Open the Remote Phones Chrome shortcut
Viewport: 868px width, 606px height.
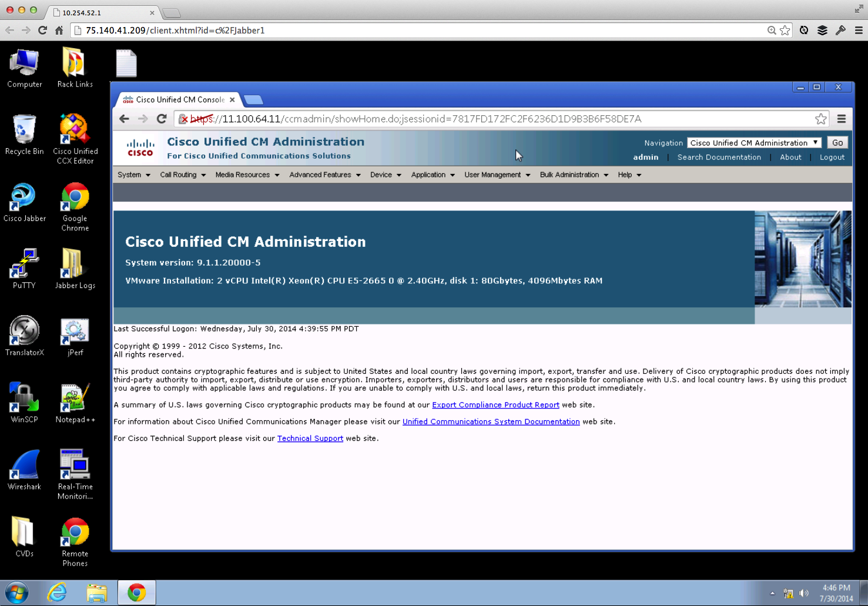(x=75, y=541)
